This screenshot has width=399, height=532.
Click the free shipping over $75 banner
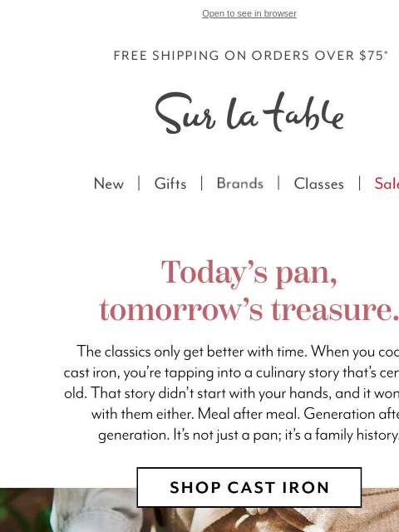click(x=251, y=56)
